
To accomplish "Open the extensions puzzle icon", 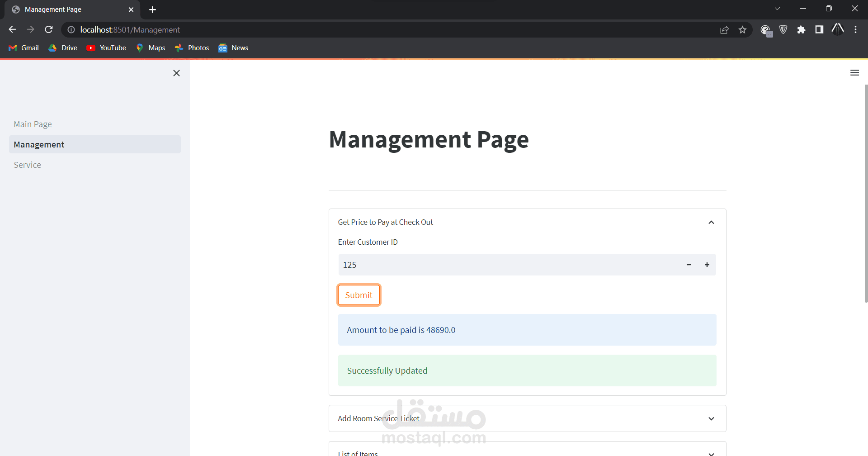I will click(x=801, y=30).
